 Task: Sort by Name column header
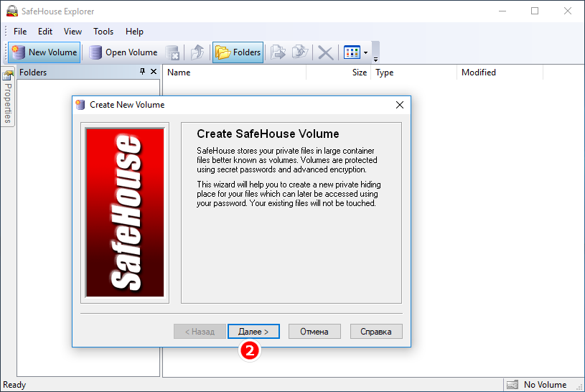click(235, 73)
